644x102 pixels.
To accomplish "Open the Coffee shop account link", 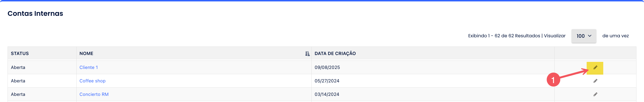I will 92,81.
